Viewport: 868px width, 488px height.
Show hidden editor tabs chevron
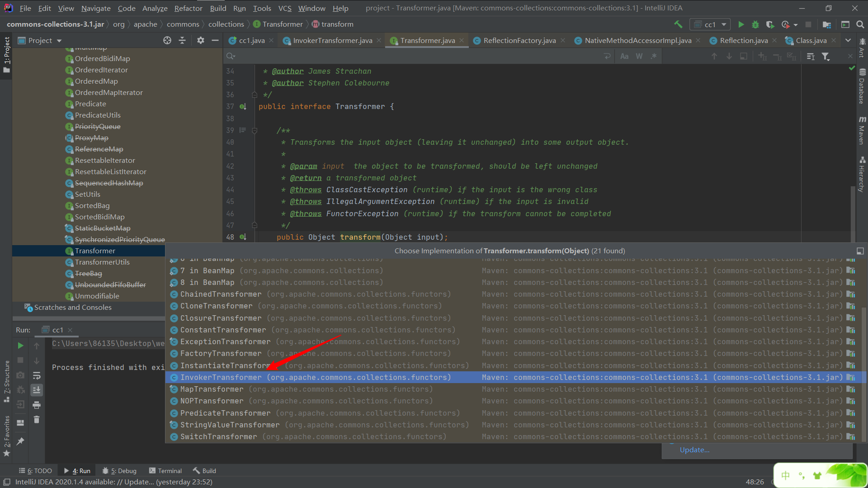848,40
